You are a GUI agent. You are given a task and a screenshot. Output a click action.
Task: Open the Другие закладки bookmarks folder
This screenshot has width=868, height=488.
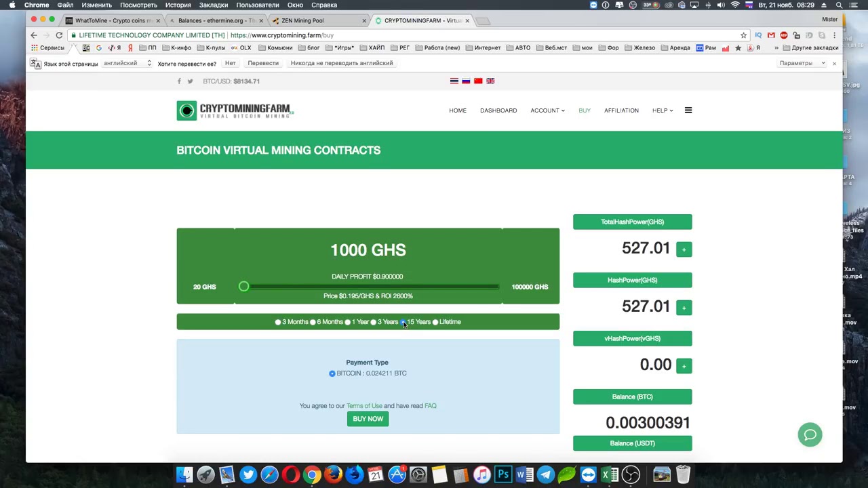click(x=810, y=48)
